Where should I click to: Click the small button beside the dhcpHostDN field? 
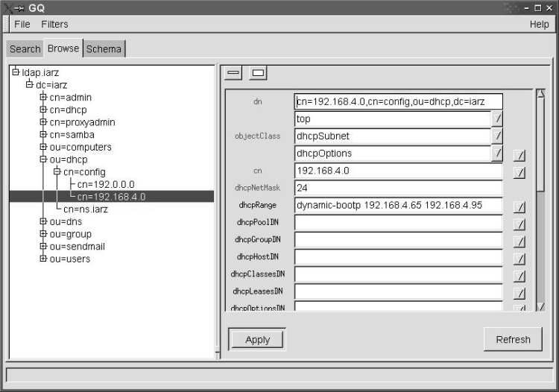(520, 259)
